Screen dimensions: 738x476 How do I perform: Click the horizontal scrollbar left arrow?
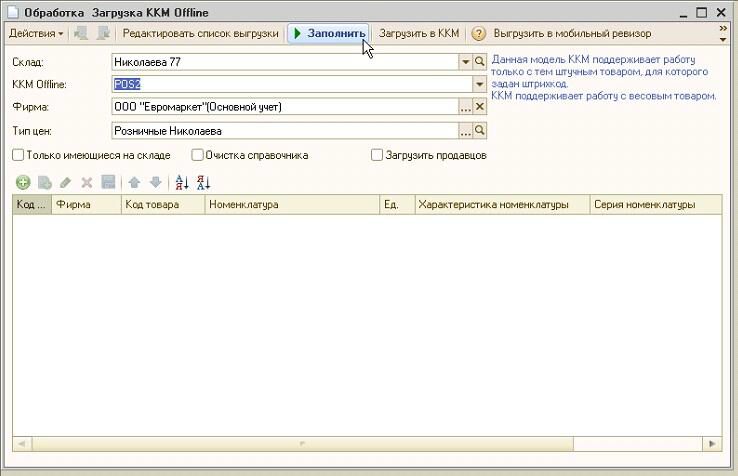point(22,444)
